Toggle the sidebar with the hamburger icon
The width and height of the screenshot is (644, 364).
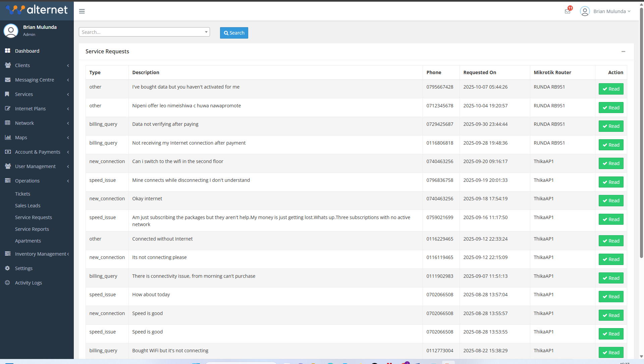pos(82,11)
